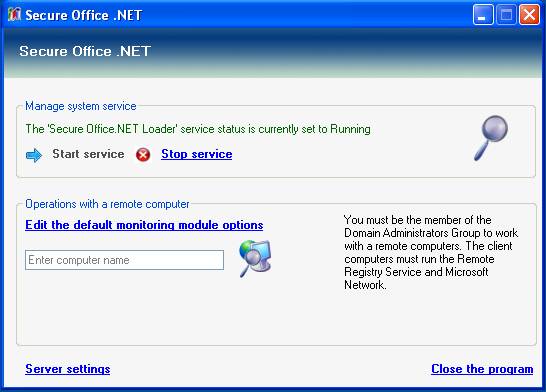Close the window with the red X button
The image size is (546, 392).
click(529, 15)
